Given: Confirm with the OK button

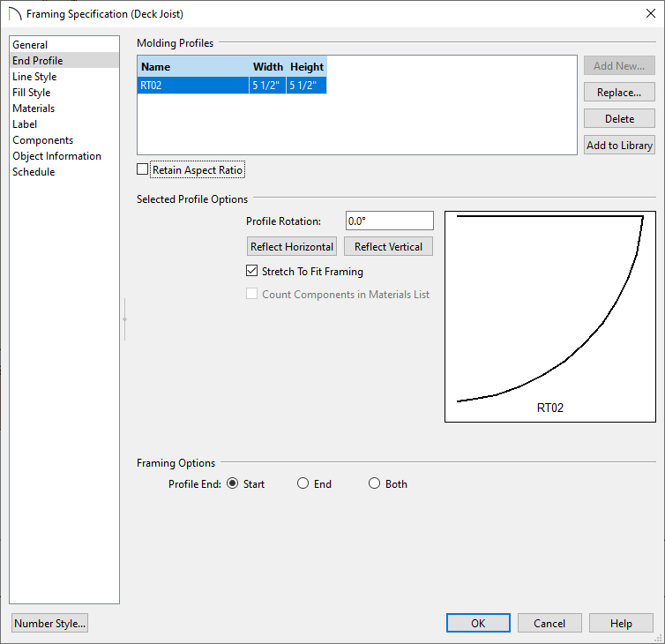Looking at the screenshot, I should (478, 623).
